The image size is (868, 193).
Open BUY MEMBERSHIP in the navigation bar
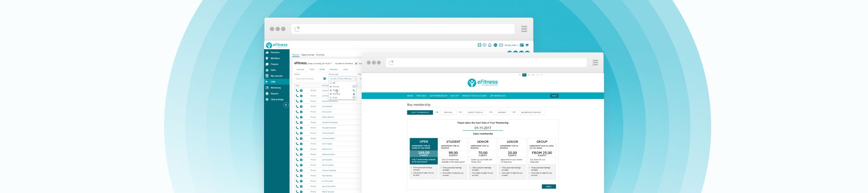[x=439, y=96]
